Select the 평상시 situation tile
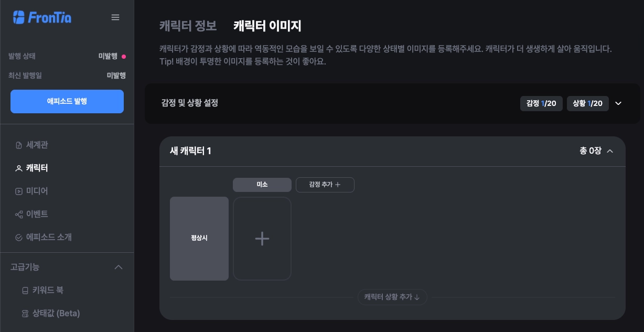The width and height of the screenshot is (644, 332). pos(199,239)
